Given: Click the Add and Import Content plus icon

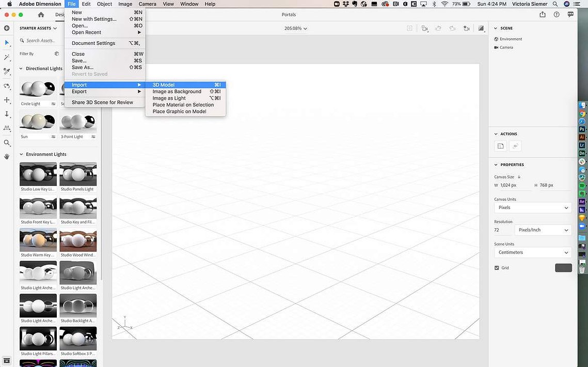Looking at the screenshot, I should (7, 28).
